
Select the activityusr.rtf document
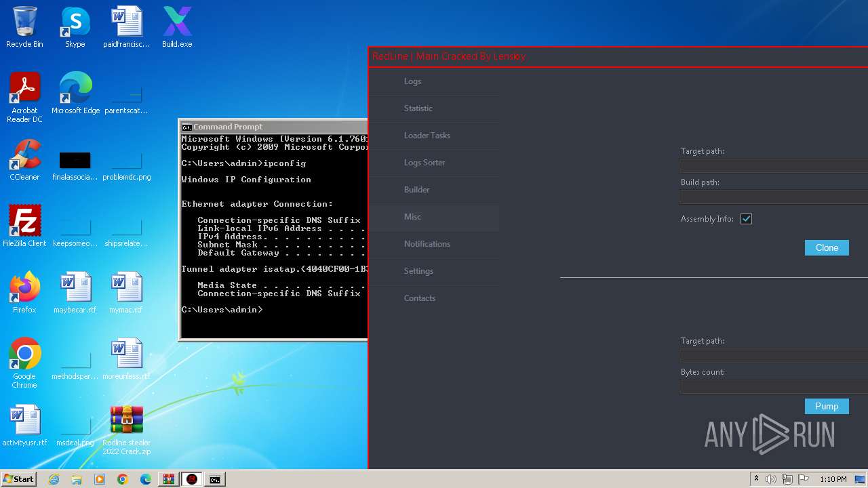[24, 426]
